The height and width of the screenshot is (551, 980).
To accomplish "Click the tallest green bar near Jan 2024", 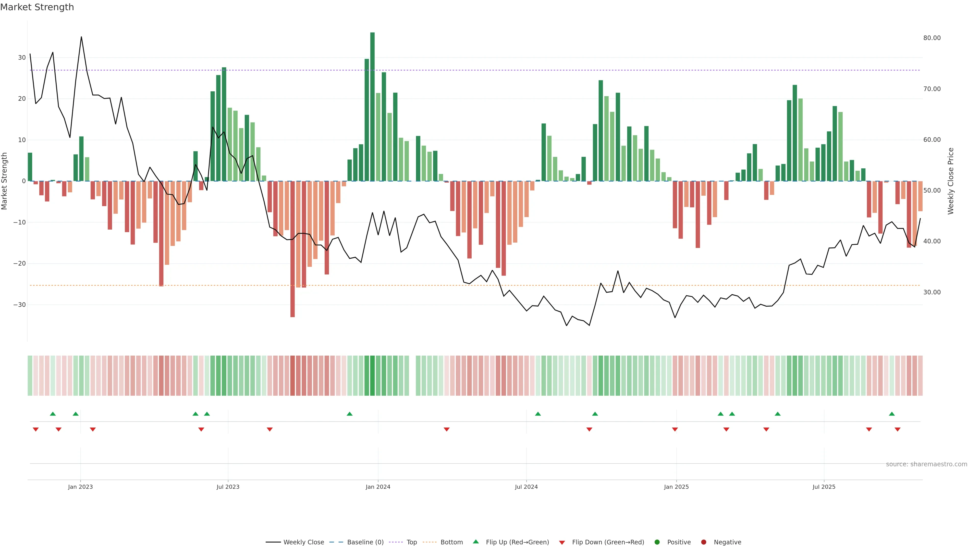I will coord(372,106).
